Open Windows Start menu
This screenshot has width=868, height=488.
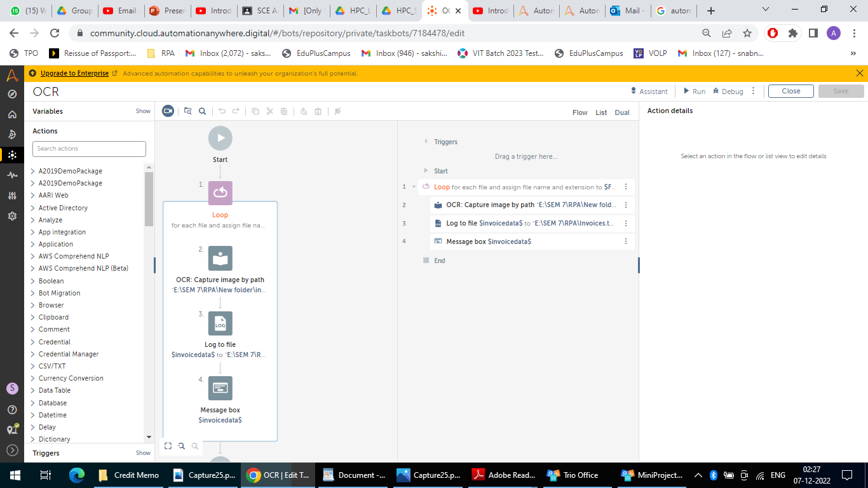point(15,475)
